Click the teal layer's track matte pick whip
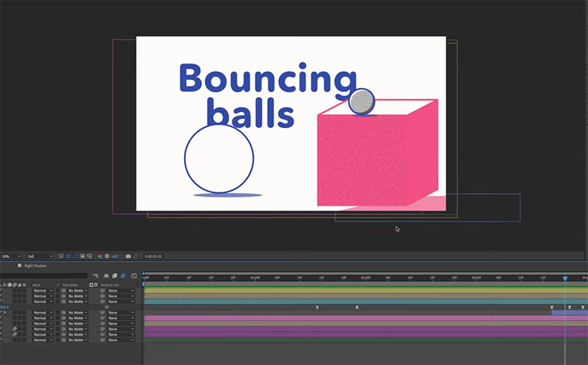This screenshot has width=588, height=365. (x=64, y=301)
